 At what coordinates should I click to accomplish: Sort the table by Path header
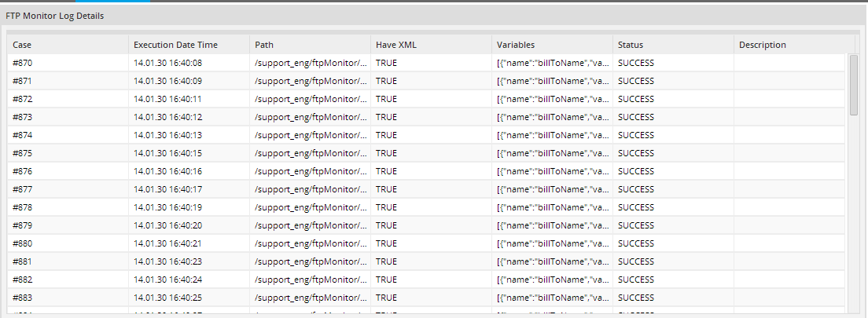[310, 45]
